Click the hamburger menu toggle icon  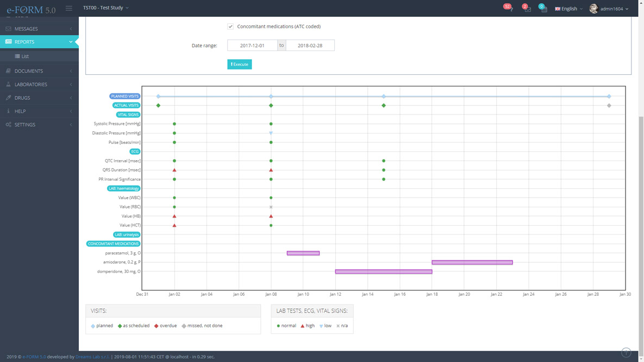[69, 8]
